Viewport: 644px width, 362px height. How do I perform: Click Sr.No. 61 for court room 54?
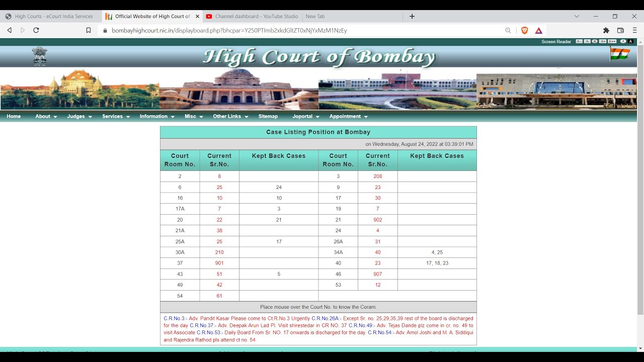[x=219, y=296]
